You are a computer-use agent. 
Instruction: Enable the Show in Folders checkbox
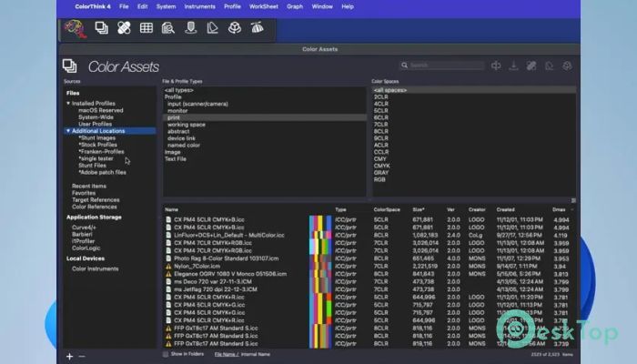166,354
